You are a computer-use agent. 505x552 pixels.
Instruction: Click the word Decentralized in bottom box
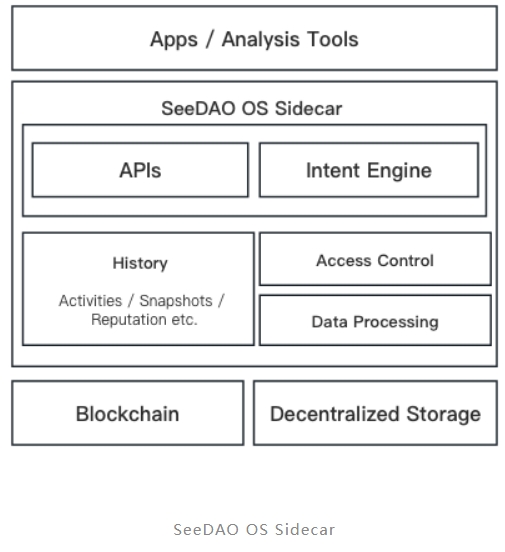[335, 414]
